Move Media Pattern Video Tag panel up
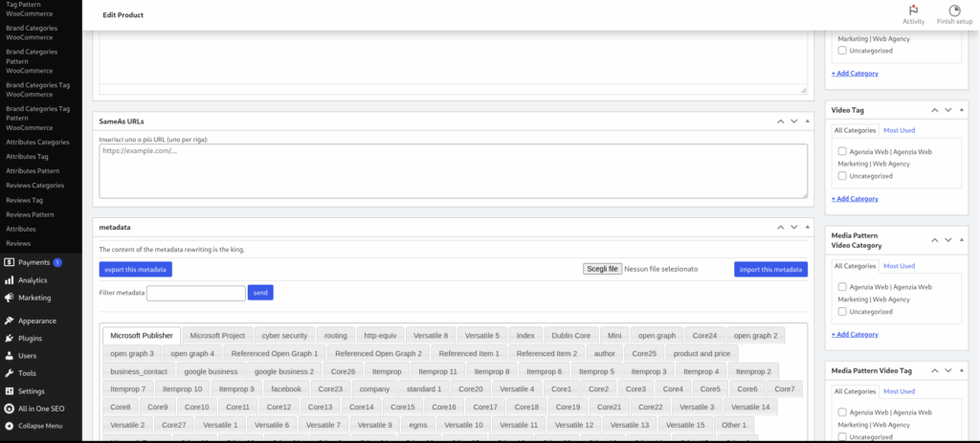This screenshot has width=980, height=443. [x=935, y=370]
